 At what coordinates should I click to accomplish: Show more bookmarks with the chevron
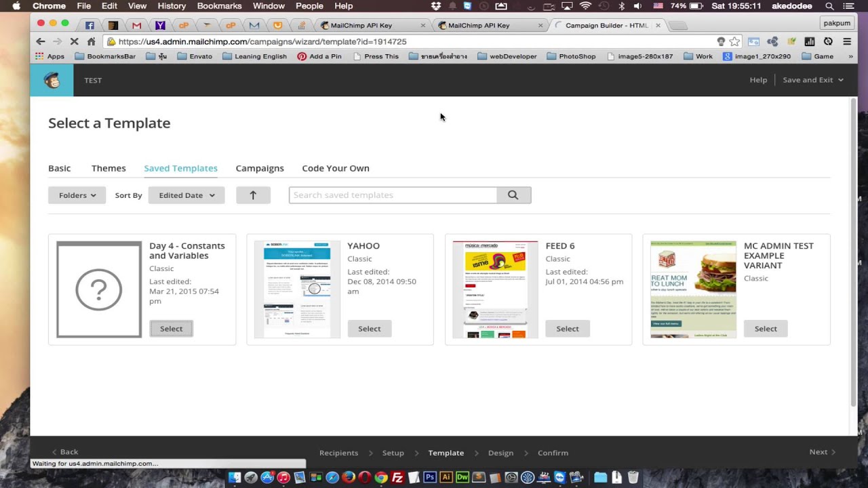point(851,56)
